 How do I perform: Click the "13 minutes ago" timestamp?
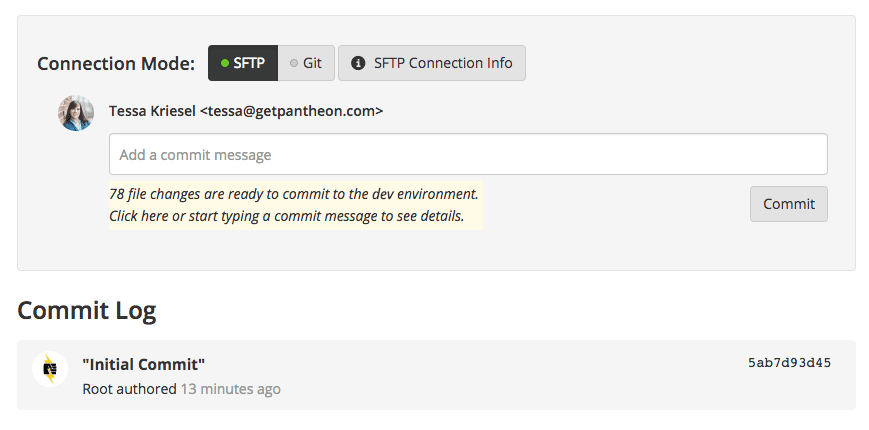click(231, 389)
